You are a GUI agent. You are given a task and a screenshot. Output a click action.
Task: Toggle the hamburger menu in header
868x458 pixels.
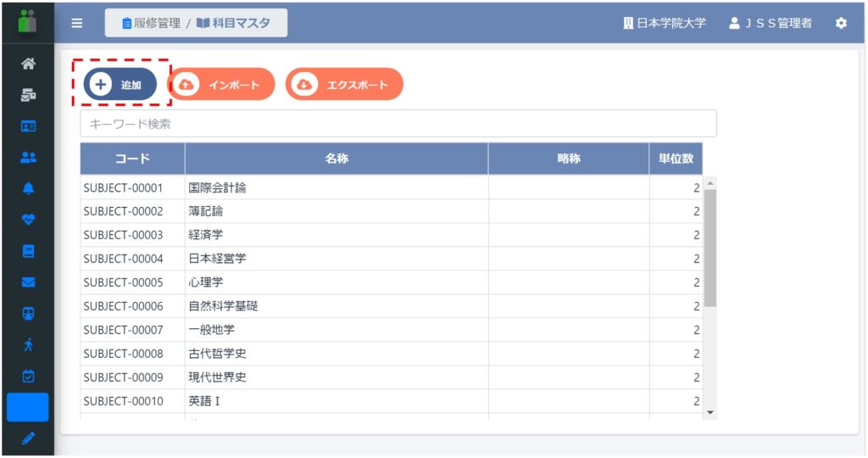pyautogui.click(x=77, y=23)
